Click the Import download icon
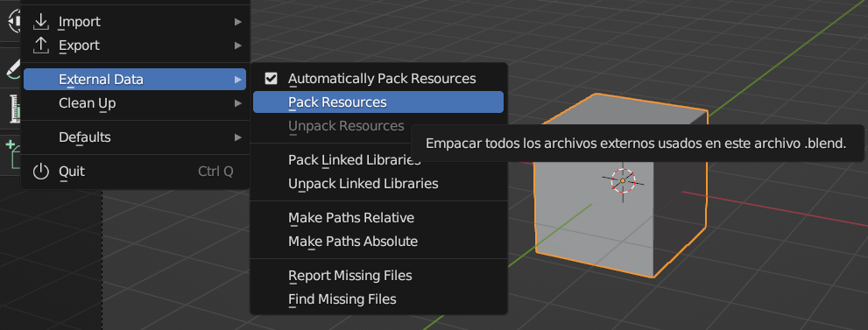Viewport: 868px width, 330px height. (x=41, y=22)
